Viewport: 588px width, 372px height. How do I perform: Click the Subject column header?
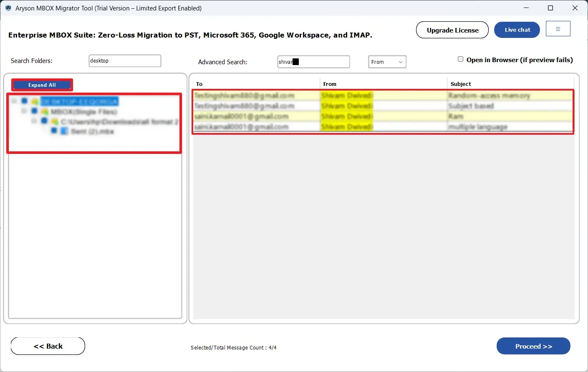[x=461, y=84]
